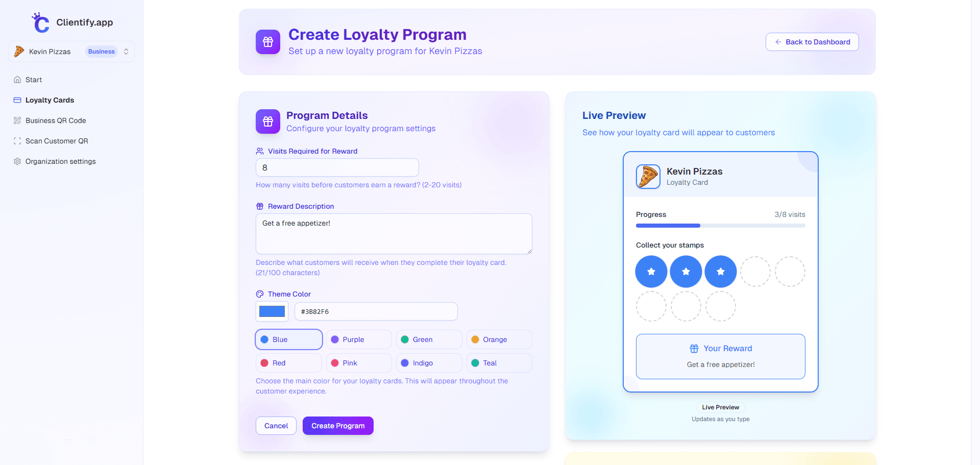
Task: Click the Visits Required for Reward field
Action: click(337, 167)
